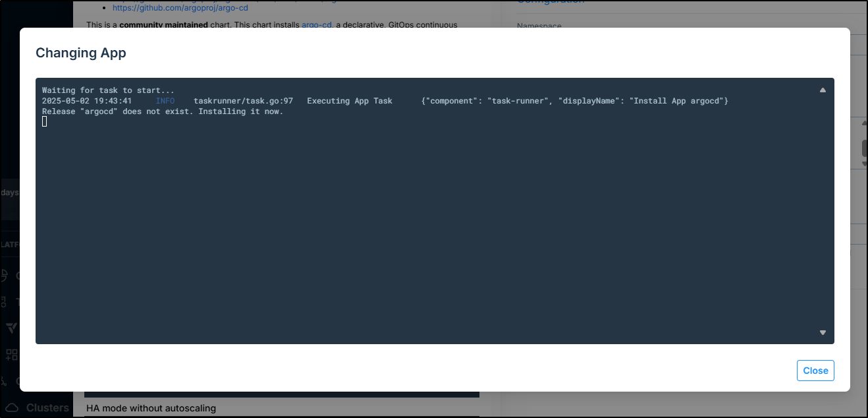Click "HA mode without autoscaling" heading behind dialog
Viewport: 868px width, 418px height.
click(151, 408)
